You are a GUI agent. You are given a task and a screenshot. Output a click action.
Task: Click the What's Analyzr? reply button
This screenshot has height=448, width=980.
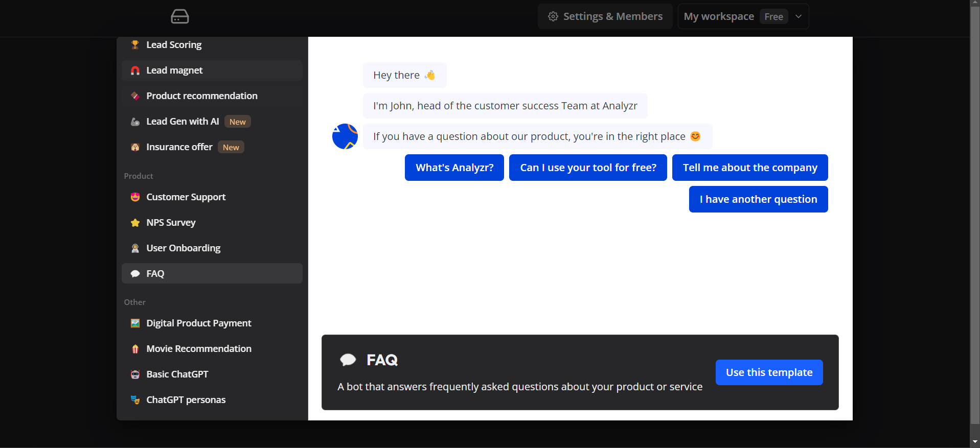pos(454,168)
